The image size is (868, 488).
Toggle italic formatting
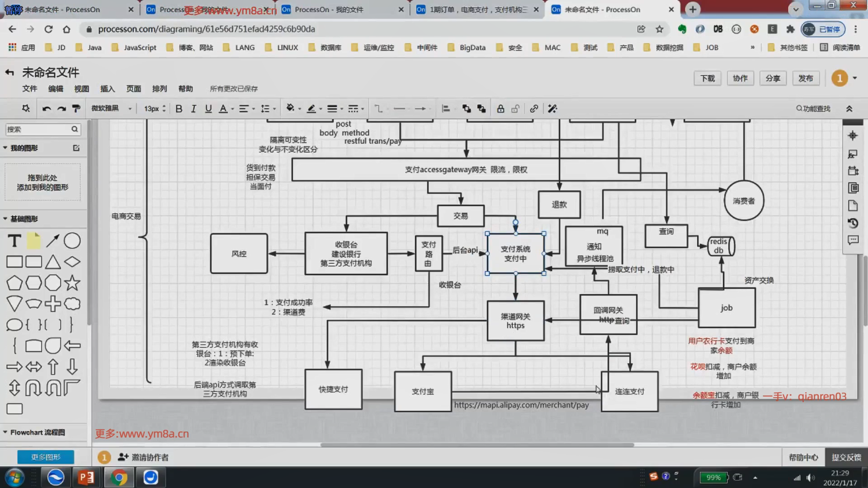[193, 108]
